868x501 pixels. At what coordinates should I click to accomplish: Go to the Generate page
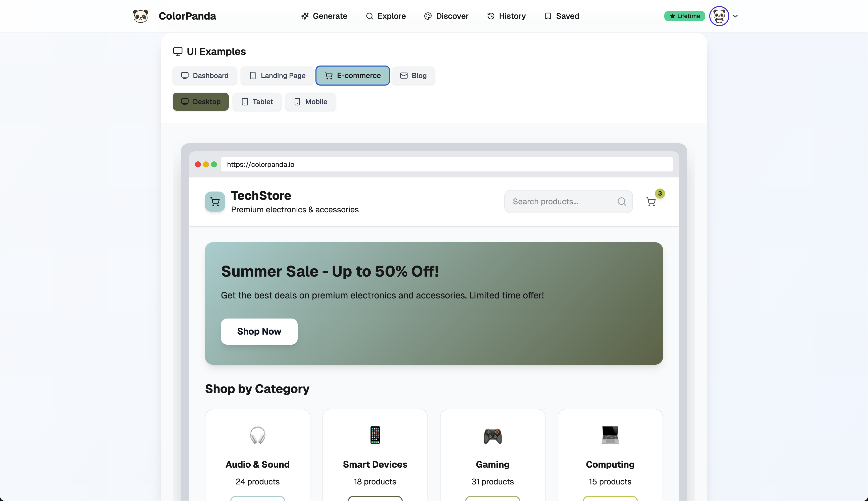point(324,16)
